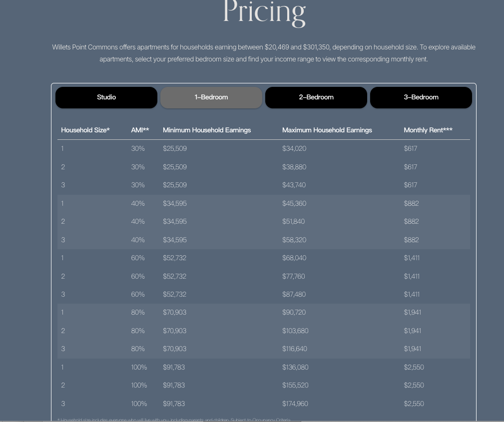This screenshot has width=504, height=422.
Task: Switch to the Studio tab
Action: (106, 97)
